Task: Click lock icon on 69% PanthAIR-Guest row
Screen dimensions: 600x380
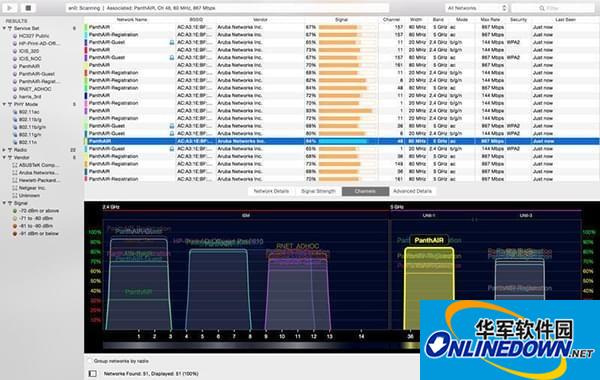Action: click(172, 126)
